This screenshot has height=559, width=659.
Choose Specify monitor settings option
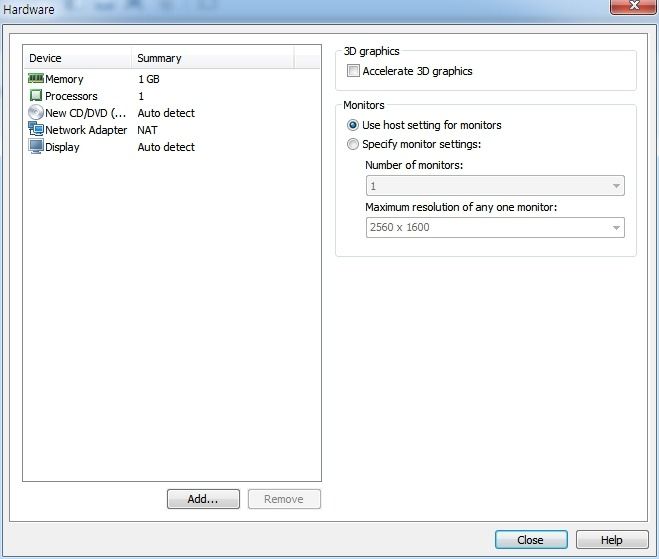[353, 144]
